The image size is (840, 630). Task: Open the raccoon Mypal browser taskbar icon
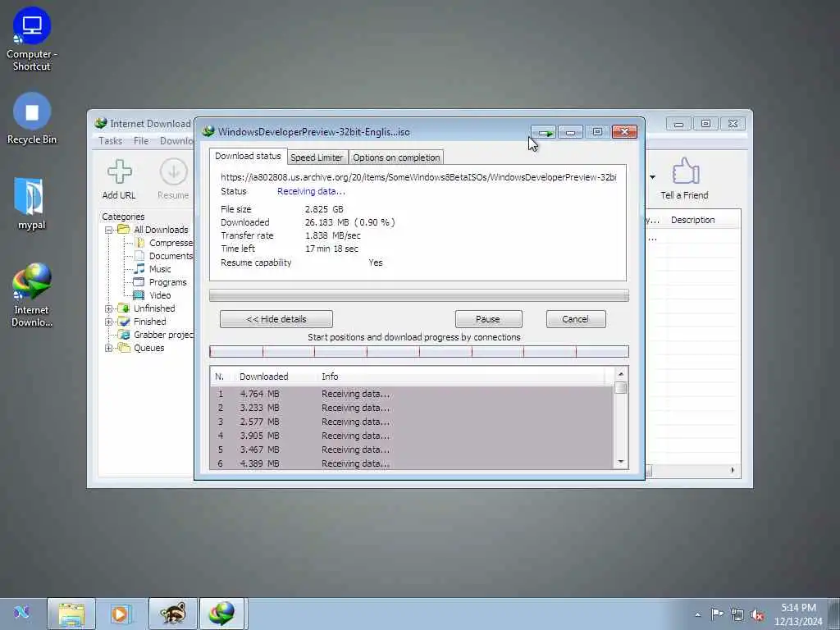point(172,614)
